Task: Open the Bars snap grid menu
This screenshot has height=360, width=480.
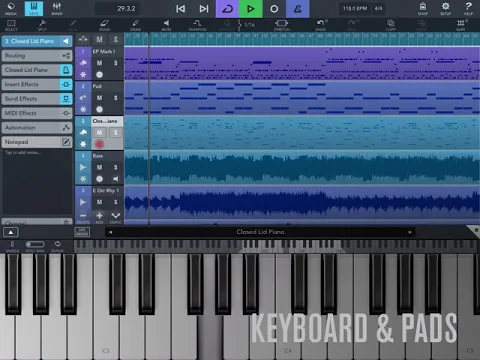Action: point(461,25)
